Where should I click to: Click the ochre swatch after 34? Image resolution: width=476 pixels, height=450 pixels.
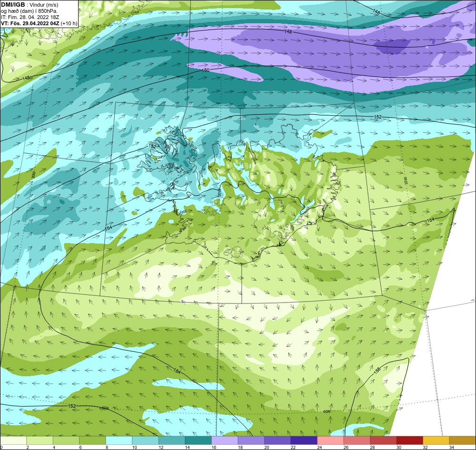462,440
